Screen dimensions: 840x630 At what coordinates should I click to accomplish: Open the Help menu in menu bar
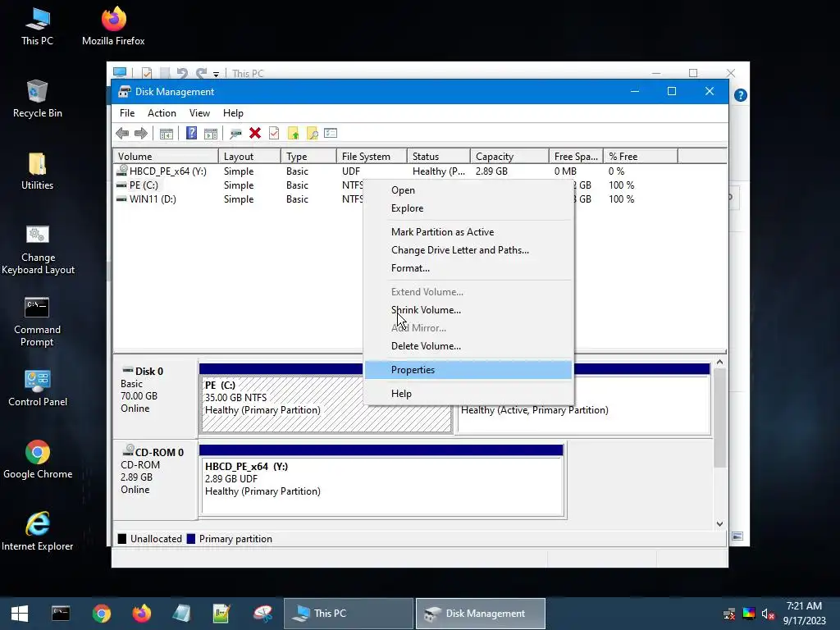(x=233, y=113)
